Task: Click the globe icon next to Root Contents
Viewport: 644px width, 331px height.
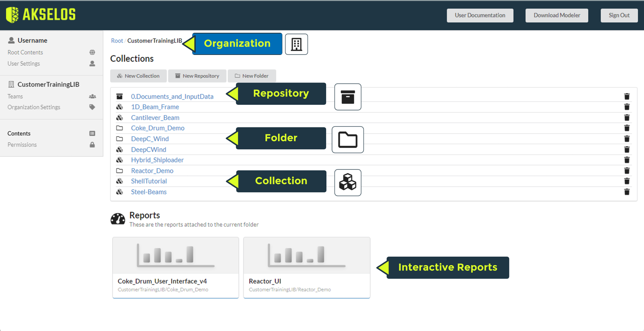Action: point(92,52)
